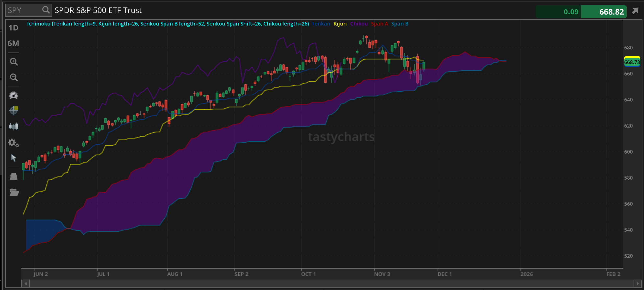644x290 pixels.
Task: Open the indicators gauge icon
Action: coord(14,95)
